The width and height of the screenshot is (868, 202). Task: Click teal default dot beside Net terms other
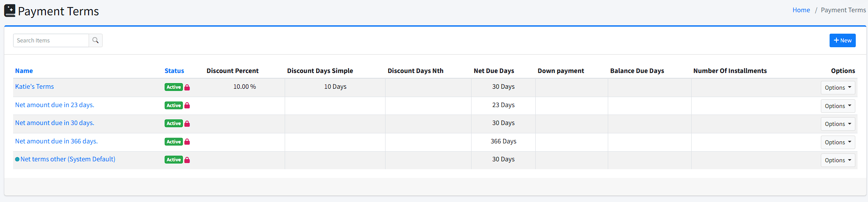(x=17, y=159)
